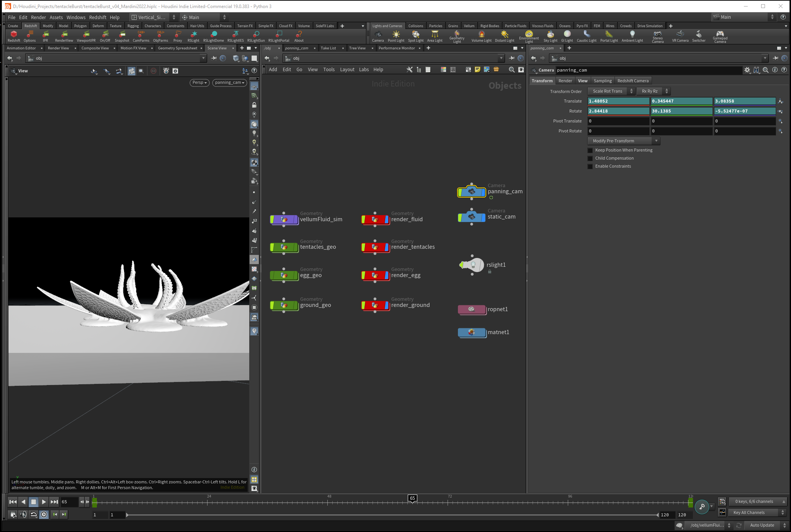
Task: Toggle display flag on render_egg node
Action: (387, 275)
